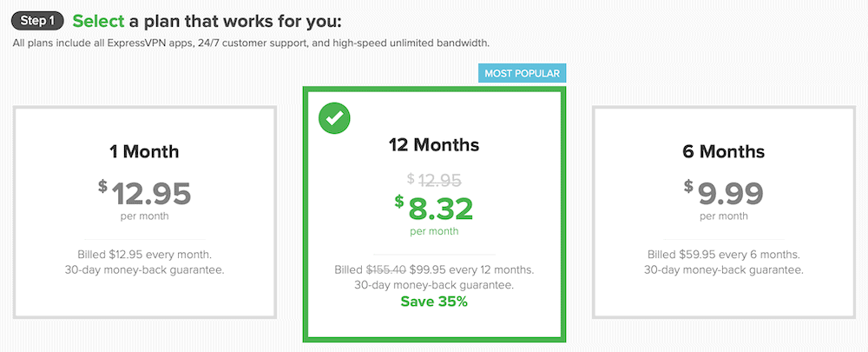The image size is (868, 352).
Task: Click money-back guarantee text in 1 Month card
Action: 145,270
